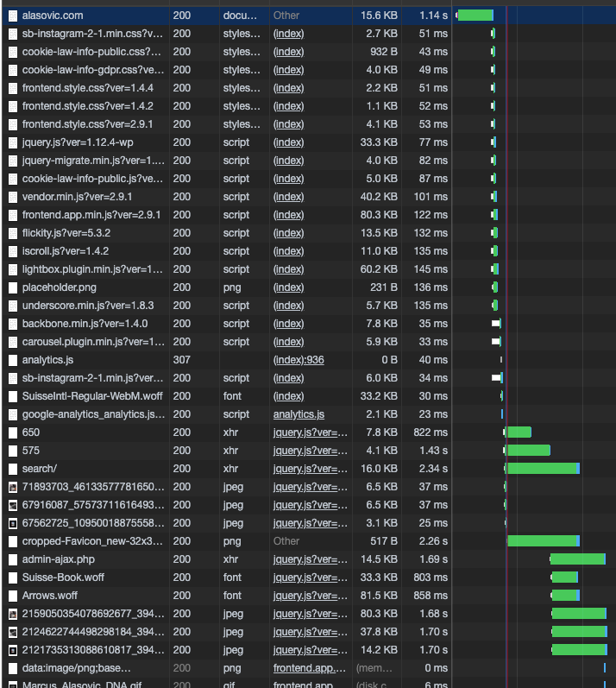Click the file icon next to Arrows.woff
Image resolution: width=616 pixels, height=688 pixels.
[13, 596]
